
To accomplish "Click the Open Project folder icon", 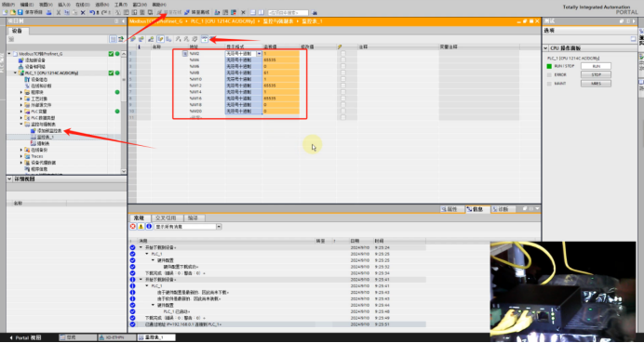I will (x=13, y=12).
